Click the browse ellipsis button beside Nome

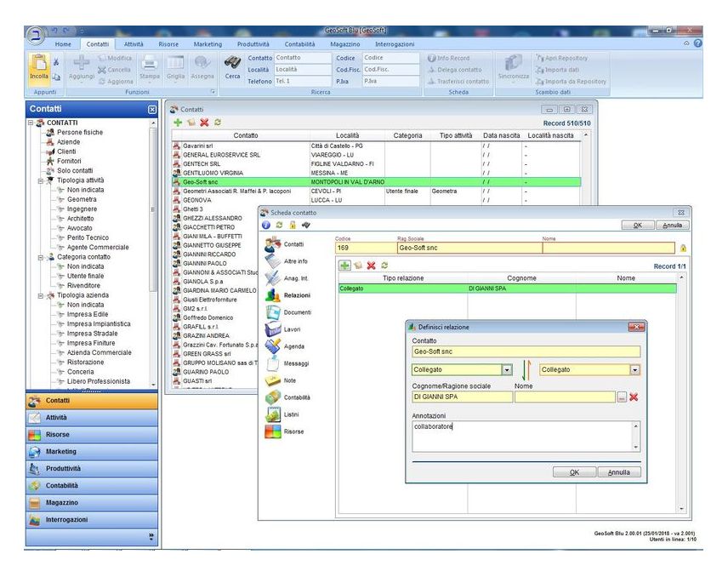coord(622,397)
